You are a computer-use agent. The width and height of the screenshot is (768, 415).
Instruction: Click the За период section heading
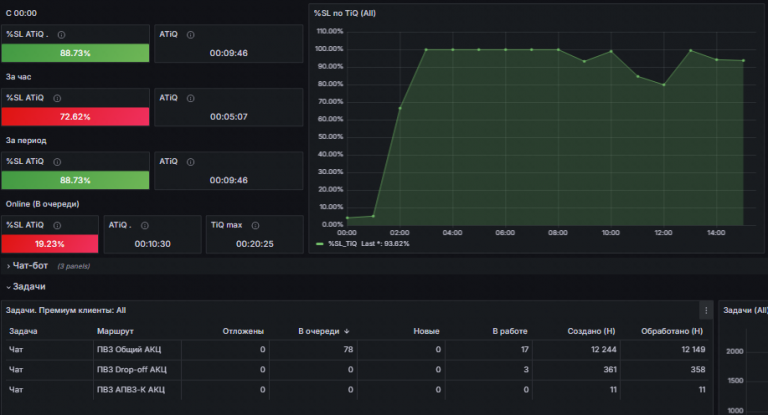(x=26, y=141)
